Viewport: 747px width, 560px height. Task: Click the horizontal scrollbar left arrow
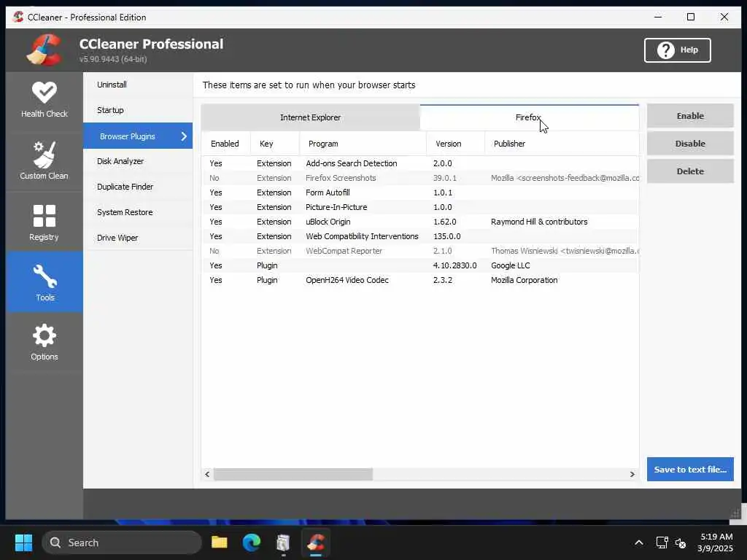tap(207, 474)
